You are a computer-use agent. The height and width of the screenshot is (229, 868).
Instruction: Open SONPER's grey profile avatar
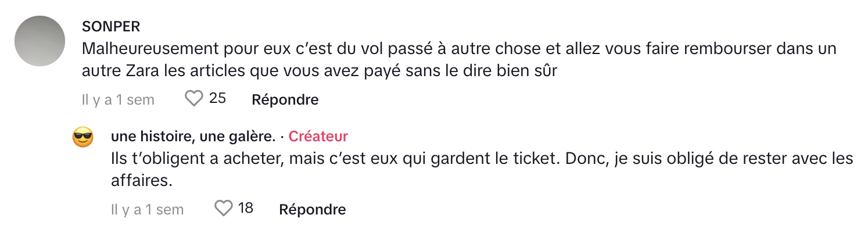click(x=40, y=41)
